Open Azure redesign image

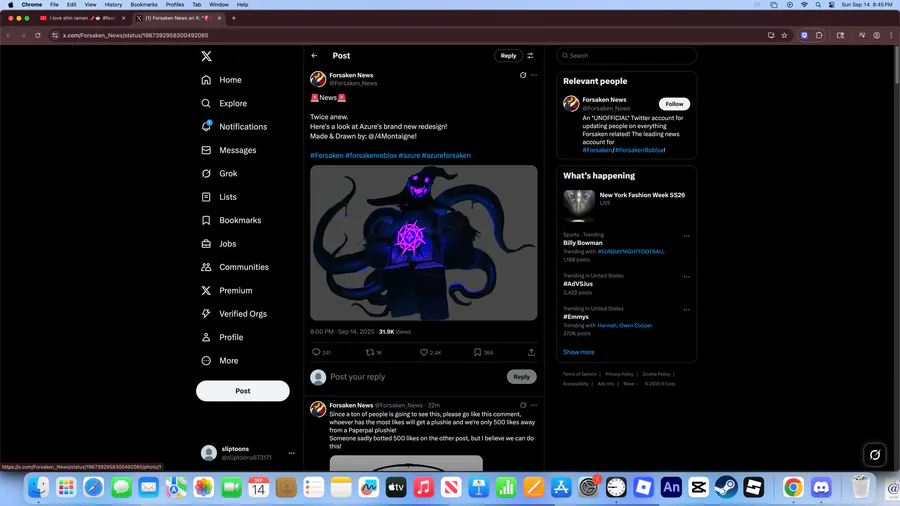click(x=424, y=243)
